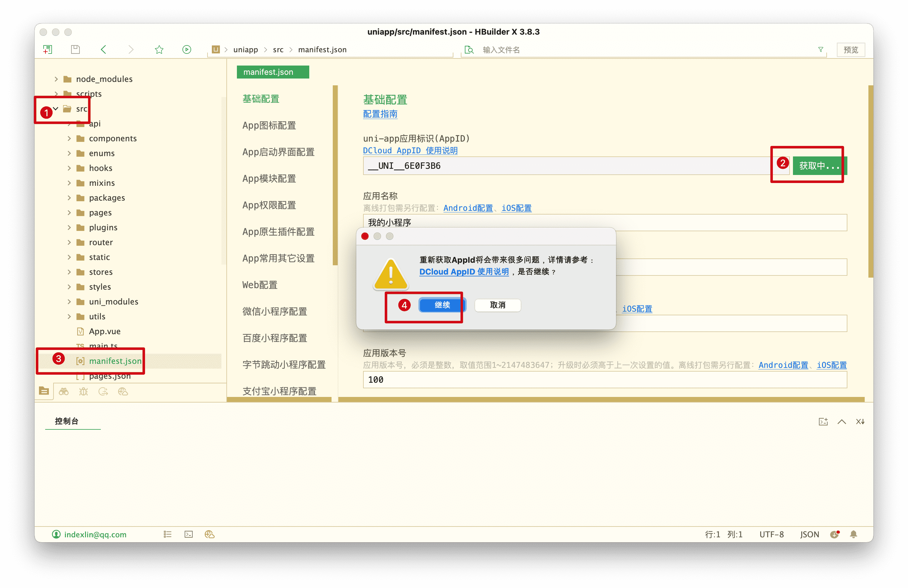This screenshot has width=908, height=588.
Task: Select the App图标配置 section
Action: click(269, 126)
